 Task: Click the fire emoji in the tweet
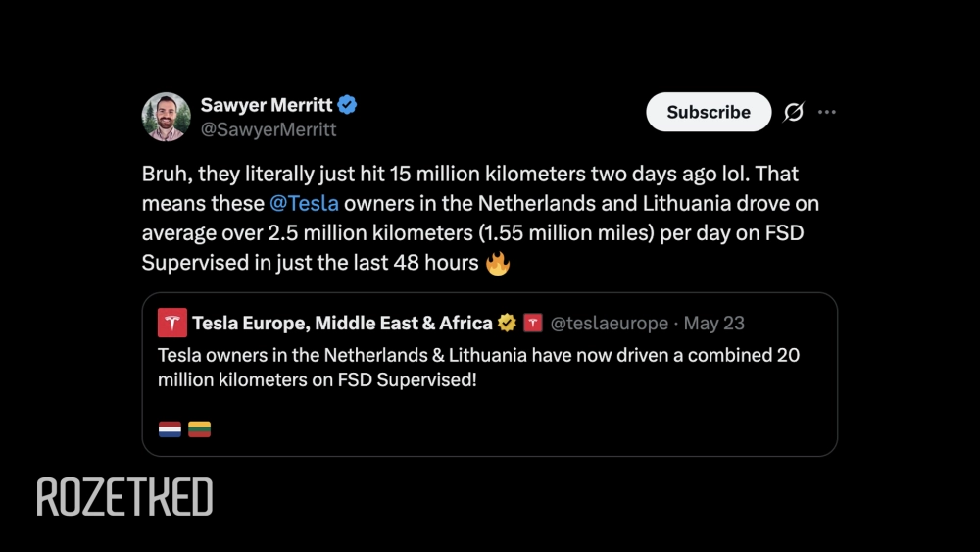498,263
